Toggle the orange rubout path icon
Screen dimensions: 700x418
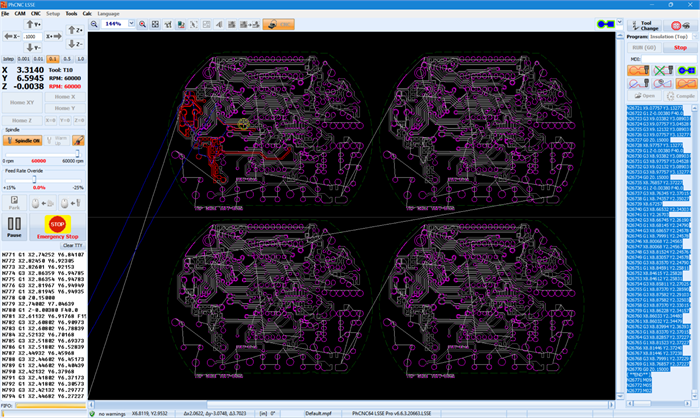[686, 84]
